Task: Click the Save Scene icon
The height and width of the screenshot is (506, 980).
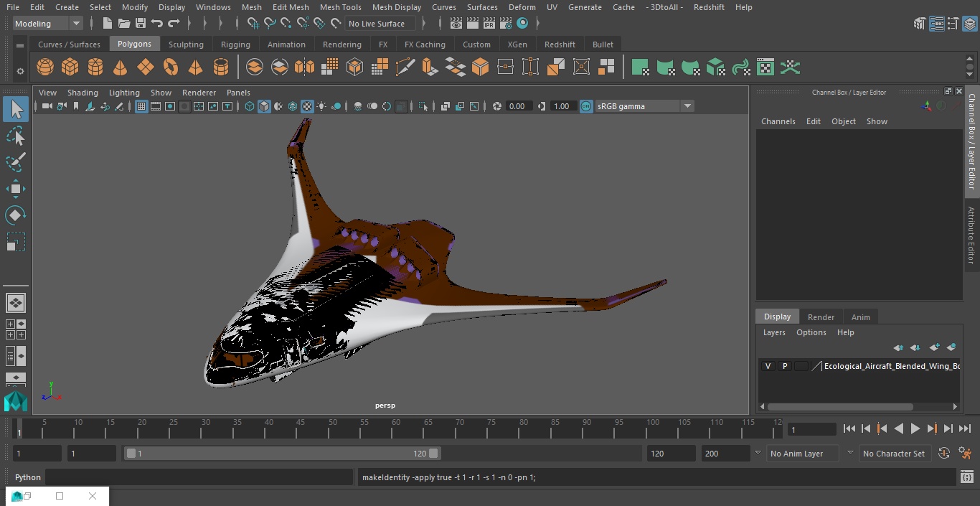Action: [x=141, y=24]
